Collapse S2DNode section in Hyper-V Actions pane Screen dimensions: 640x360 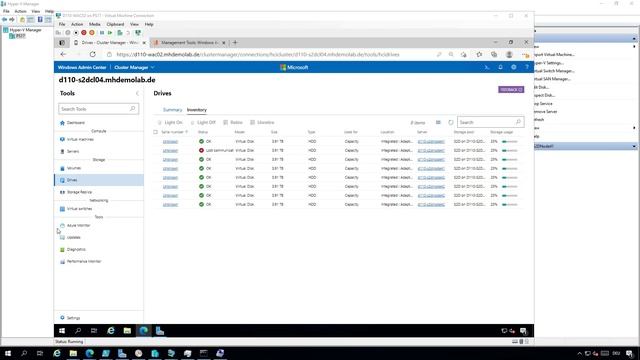point(634,146)
